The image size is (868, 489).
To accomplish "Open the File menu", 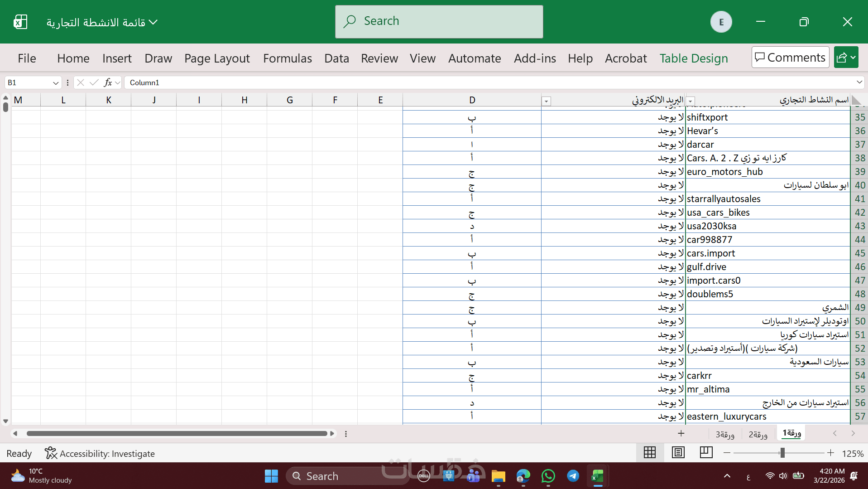I will 27,58.
